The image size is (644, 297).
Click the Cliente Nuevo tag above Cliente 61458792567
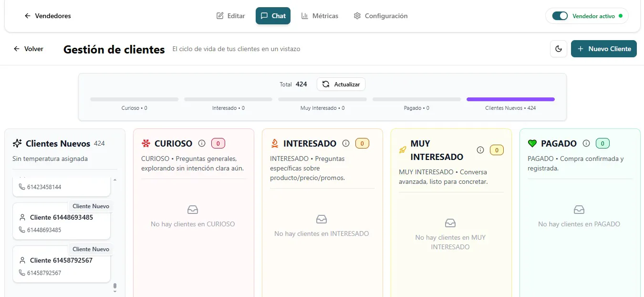tap(91, 249)
